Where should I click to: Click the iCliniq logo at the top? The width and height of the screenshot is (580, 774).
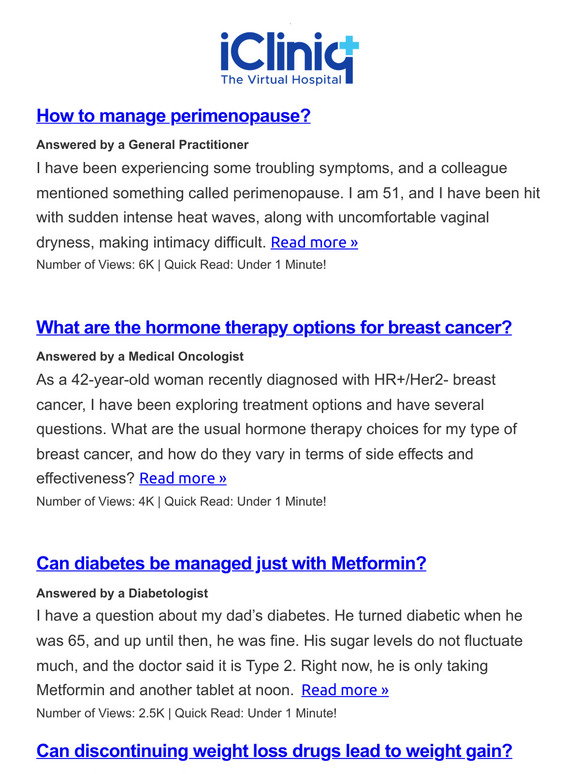[x=290, y=59]
